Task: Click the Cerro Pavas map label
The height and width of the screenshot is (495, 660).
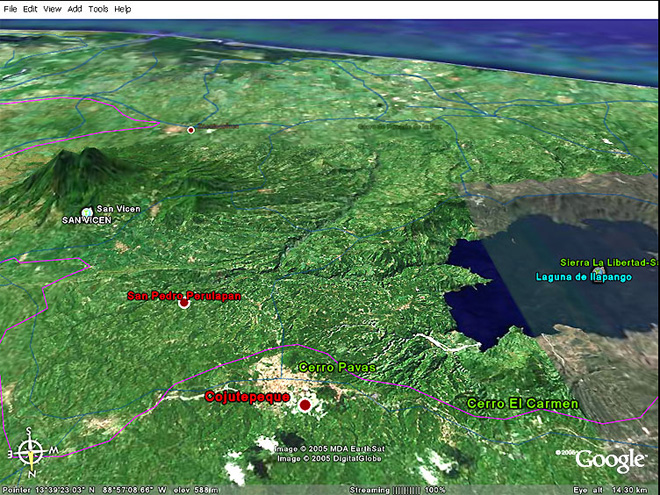Action: (337, 368)
